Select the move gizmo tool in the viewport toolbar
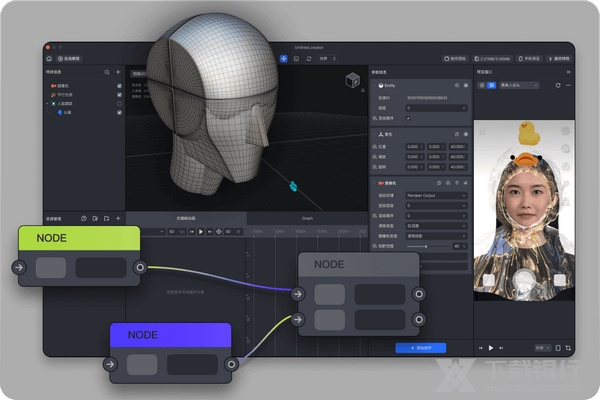 (283, 59)
